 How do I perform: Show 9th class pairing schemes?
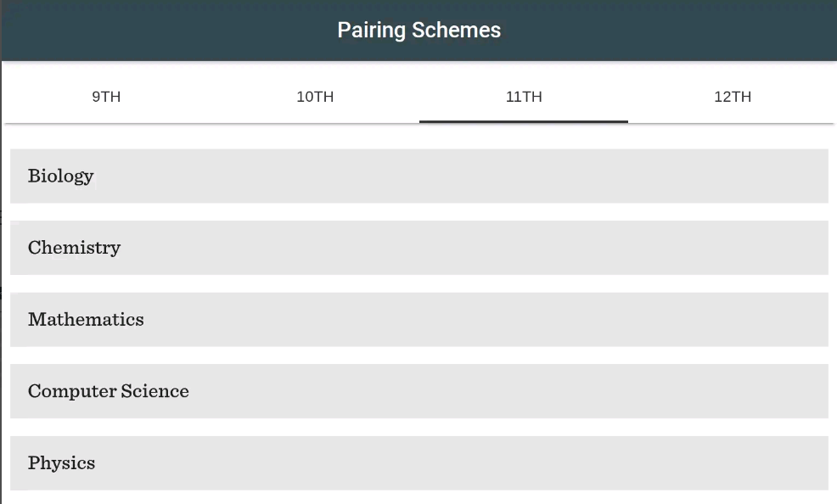pos(106,97)
